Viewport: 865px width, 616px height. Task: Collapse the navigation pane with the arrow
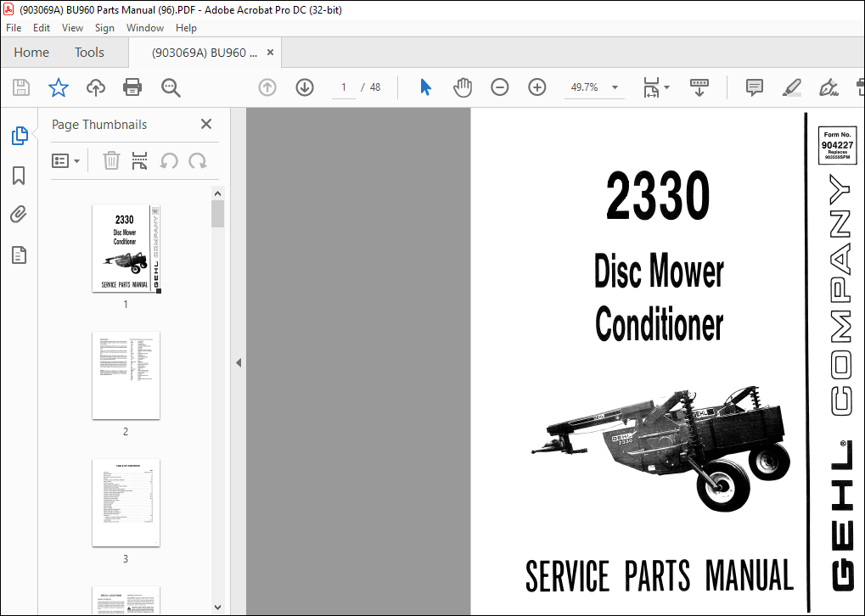point(239,363)
